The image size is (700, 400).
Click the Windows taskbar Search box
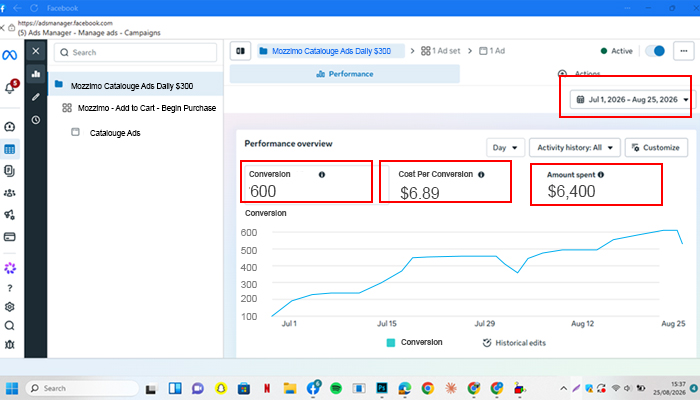click(82, 388)
